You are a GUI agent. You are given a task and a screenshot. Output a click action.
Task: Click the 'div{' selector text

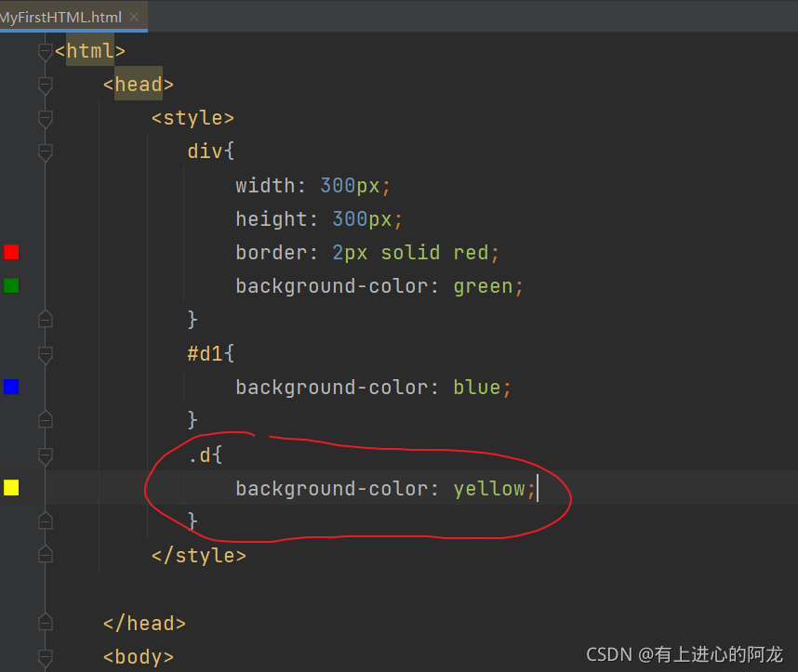click(211, 152)
